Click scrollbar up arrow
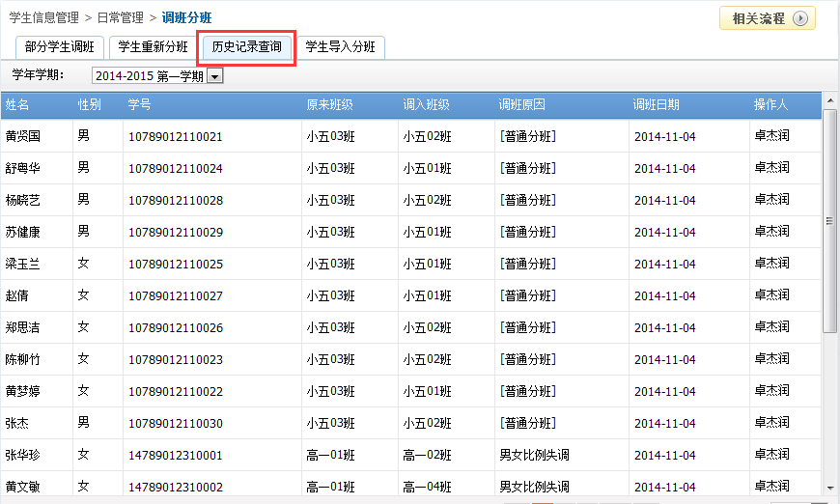The width and height of the screenshot is (840, 504). [x=830, y=100]
